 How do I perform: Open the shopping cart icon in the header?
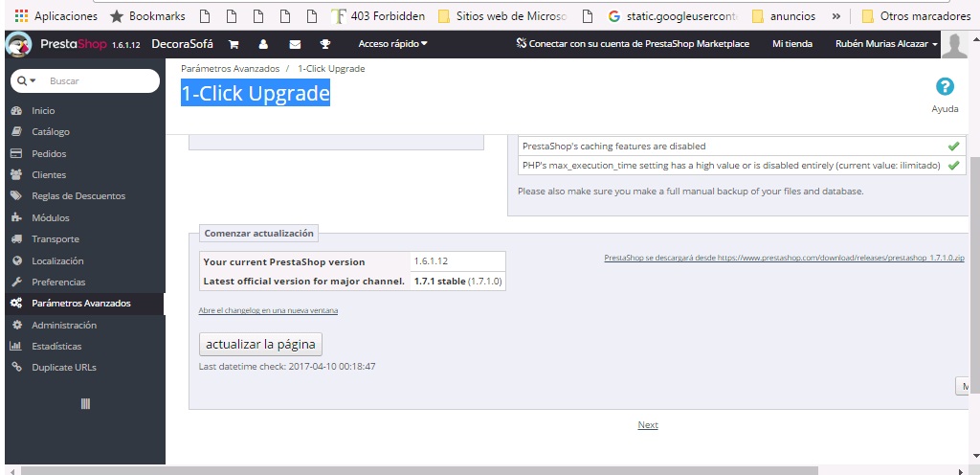click(x=234, y=44)
